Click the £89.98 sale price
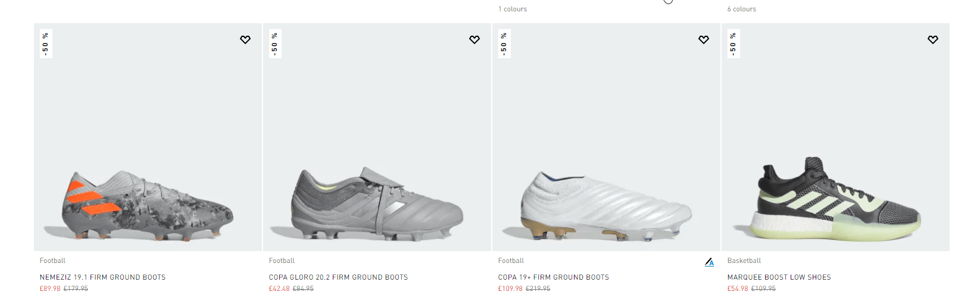Image resolution: width=980 pixels, height=307 pixels. tap(50, 289)
